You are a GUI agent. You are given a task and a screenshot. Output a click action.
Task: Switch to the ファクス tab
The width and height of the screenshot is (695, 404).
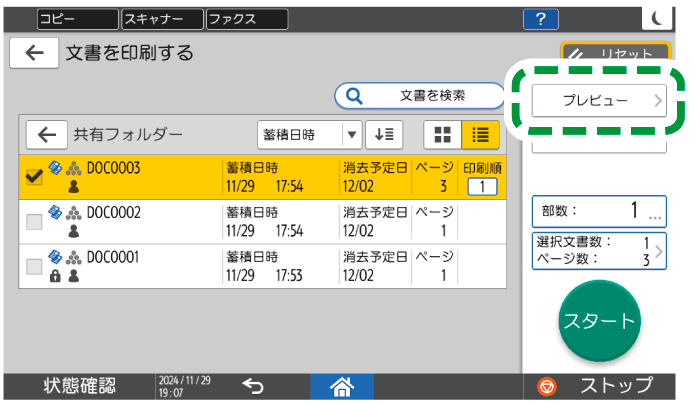(x=247, y=19)
